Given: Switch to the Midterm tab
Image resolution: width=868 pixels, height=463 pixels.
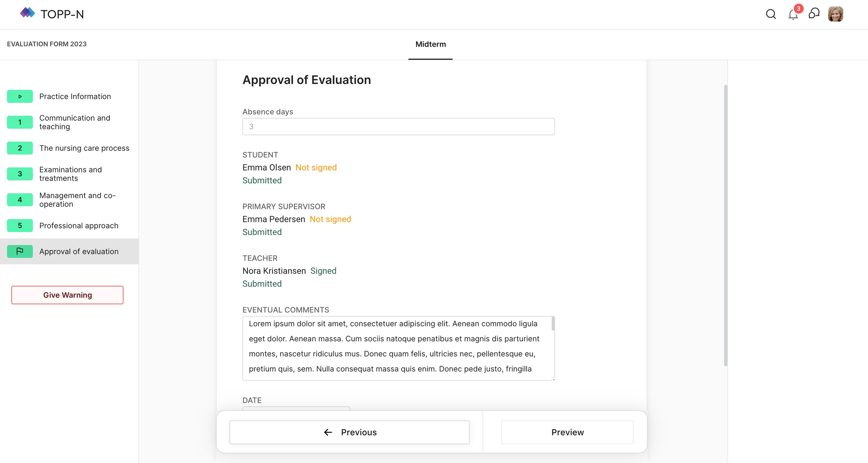Looking at the screenshot, I should click(x=431, y=44).
